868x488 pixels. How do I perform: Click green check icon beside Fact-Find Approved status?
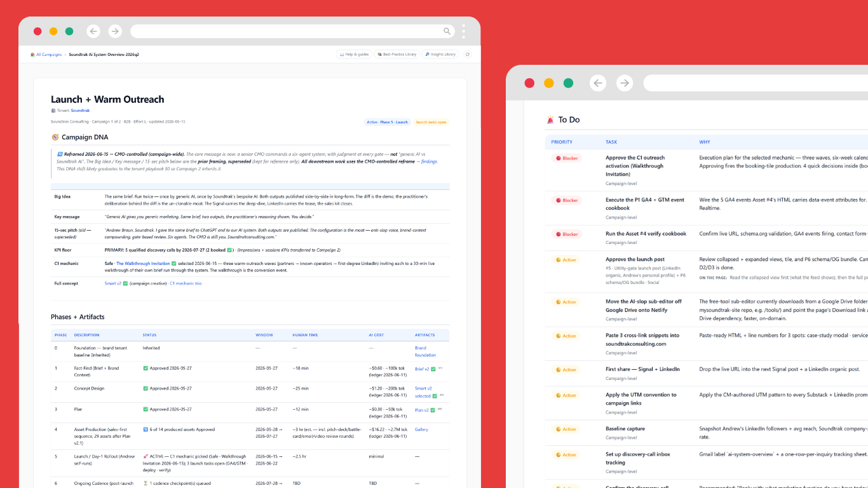(146, 369)
